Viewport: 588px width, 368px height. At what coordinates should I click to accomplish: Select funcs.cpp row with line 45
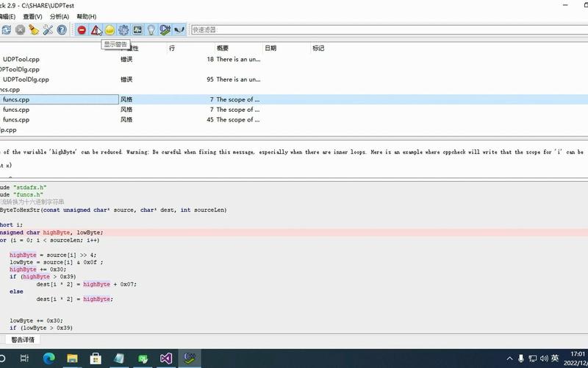[294, 120]
